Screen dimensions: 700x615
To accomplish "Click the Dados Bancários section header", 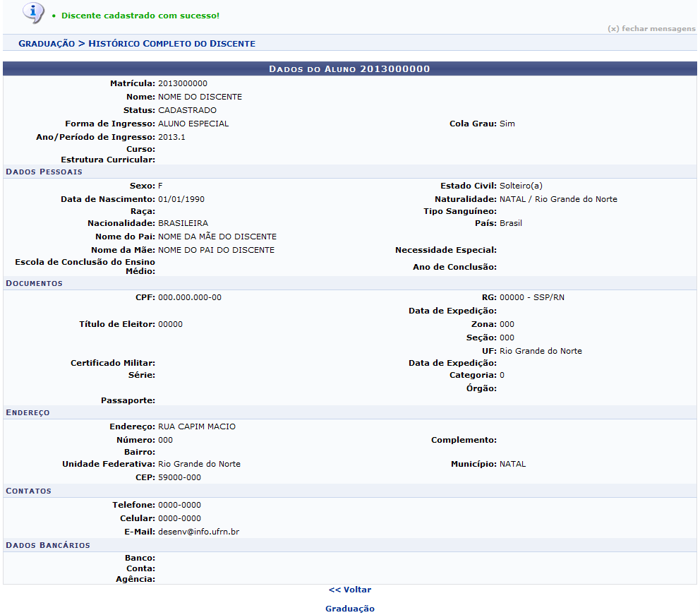I will 47,545.
